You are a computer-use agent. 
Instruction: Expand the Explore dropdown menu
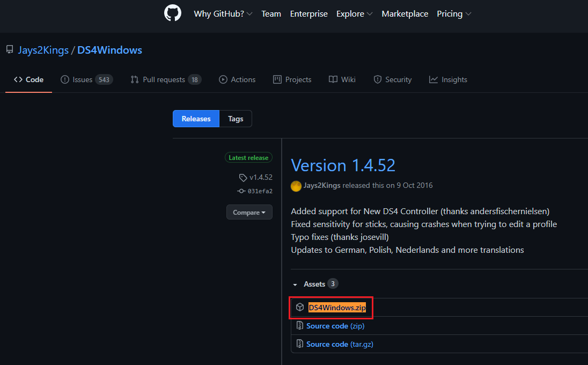355,14
